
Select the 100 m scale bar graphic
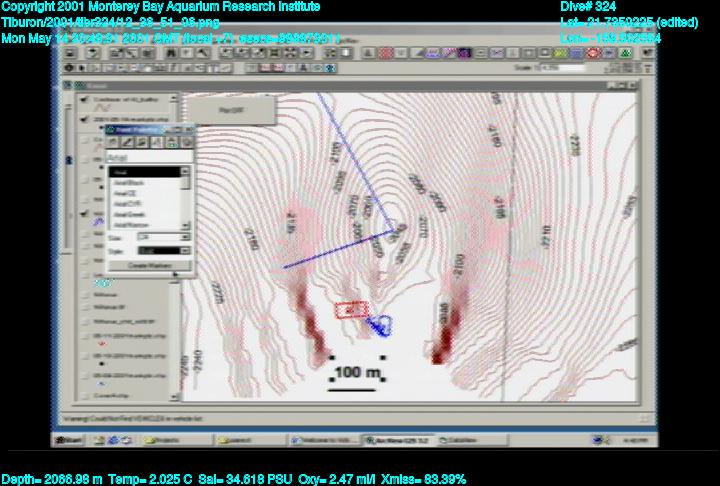357,373
